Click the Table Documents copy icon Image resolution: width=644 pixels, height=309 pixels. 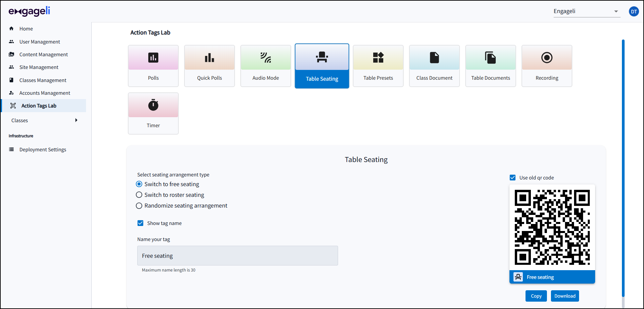coord(491,58)
